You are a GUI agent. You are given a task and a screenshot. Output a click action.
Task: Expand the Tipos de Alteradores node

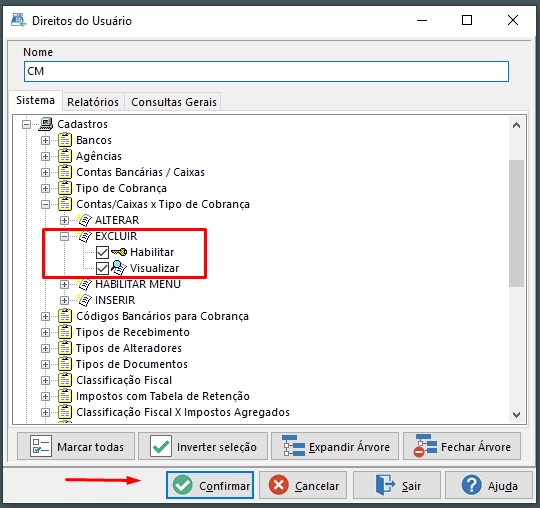point(45,348)
